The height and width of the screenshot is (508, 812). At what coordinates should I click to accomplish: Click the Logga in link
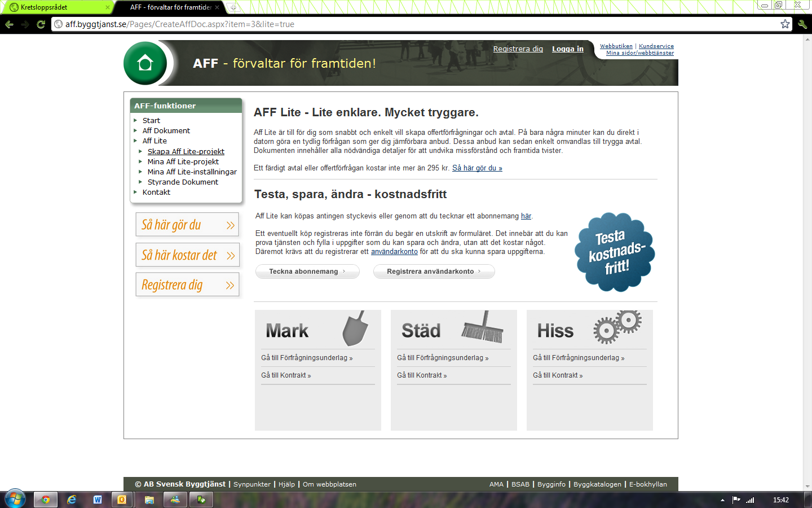click(x=568, y=49)
